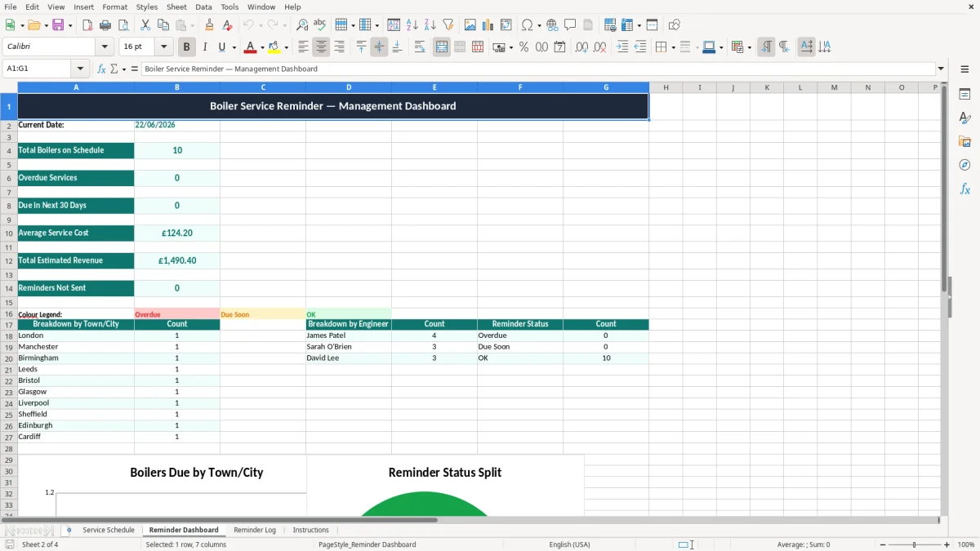980x551 pixels.
Task: Toggle Underline formatting
Action: [x=222, y=47]
